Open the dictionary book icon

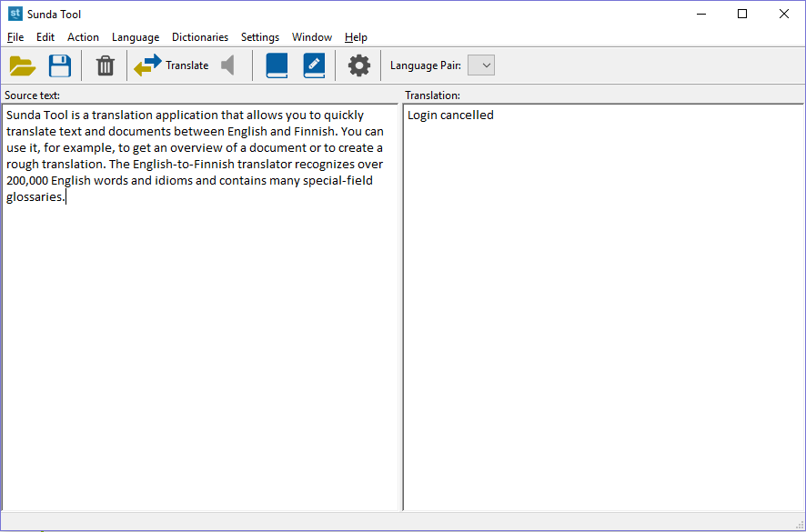coord(277,65)
